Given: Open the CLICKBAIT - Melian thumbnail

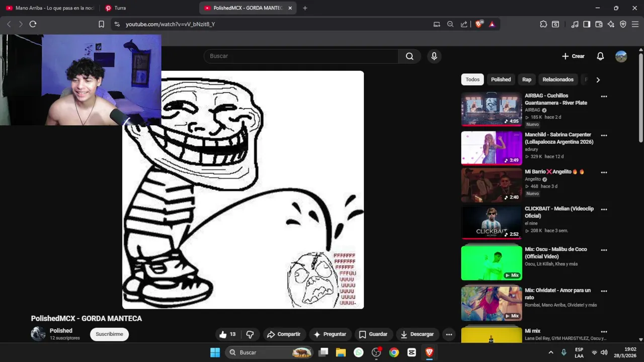Looking at the screenshot, I should pyautogui.click(x=492, y=222).
